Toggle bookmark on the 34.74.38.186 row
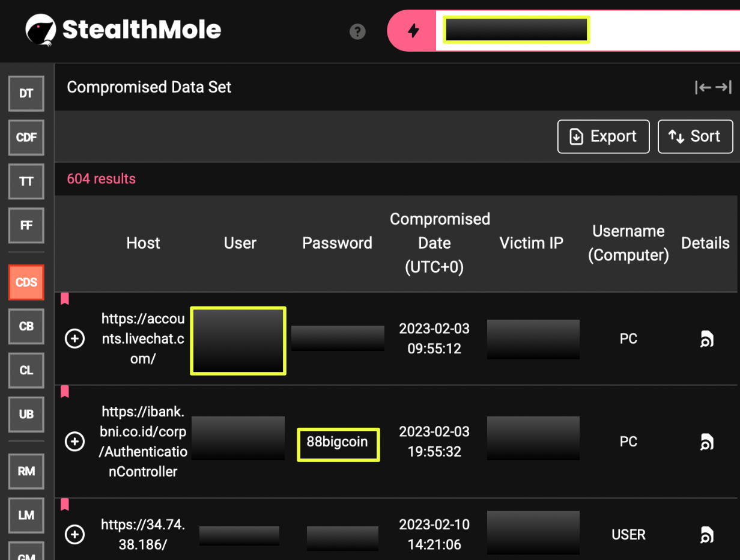This screenshot has height=560, width=740. [x=65, y=504]
